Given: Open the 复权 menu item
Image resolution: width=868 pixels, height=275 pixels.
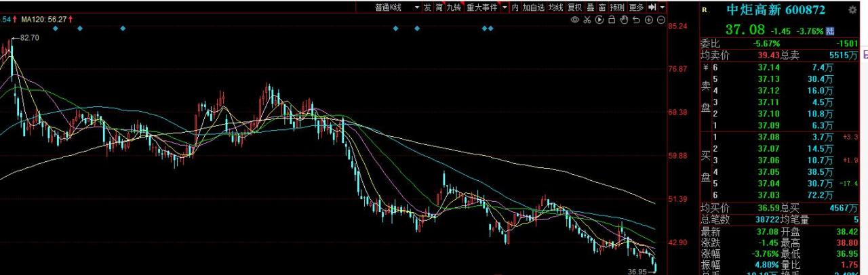Looking at the screenshot, I should [x=574, y=7].
